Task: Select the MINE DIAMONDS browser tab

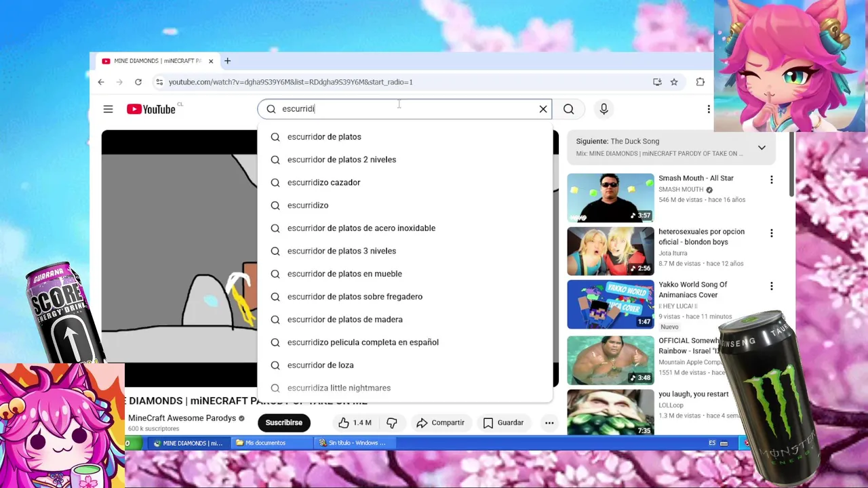Action: [157, 61]
